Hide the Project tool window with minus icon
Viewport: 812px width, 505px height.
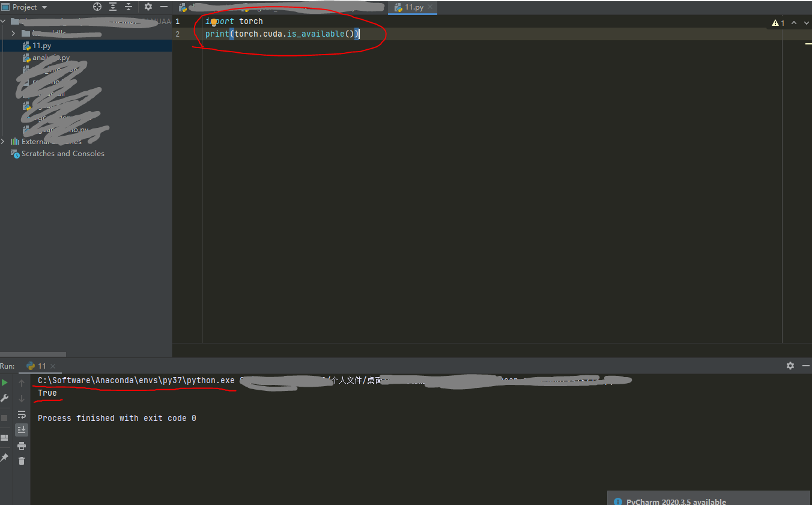[164, 7]
